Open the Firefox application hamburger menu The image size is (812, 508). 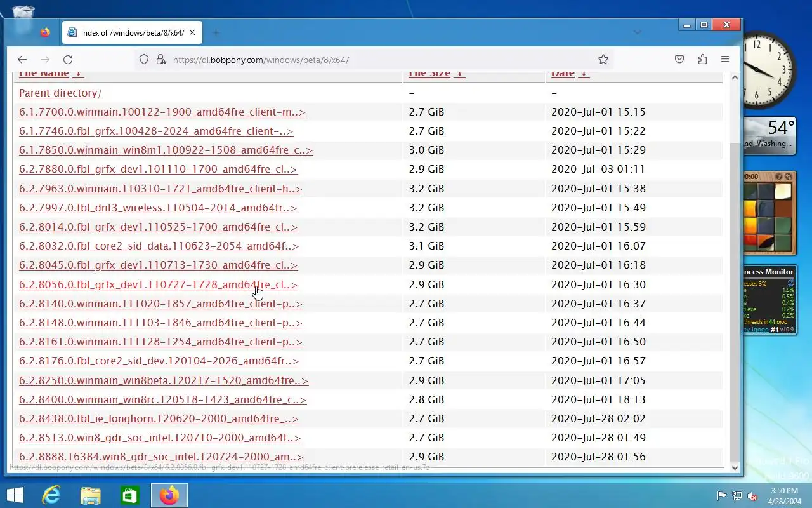click(x=725, y=59)
